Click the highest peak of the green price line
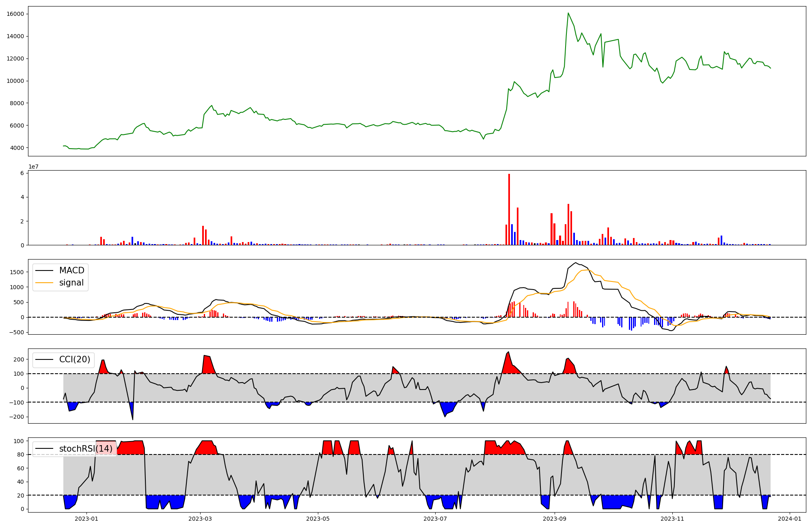The height and width of the screenshot is (528, 812). pos(568,13)
